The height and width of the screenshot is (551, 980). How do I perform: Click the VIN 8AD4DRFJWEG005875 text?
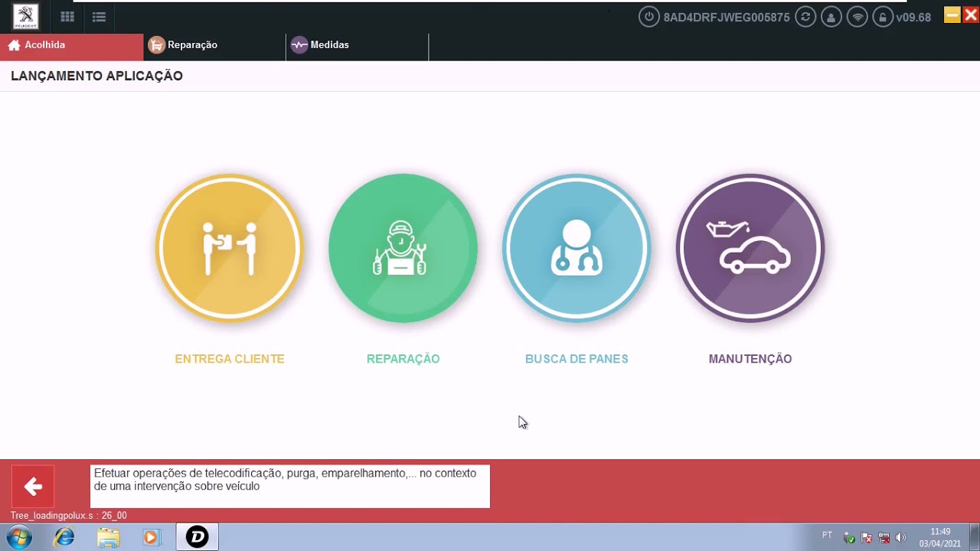coord(727,18)
